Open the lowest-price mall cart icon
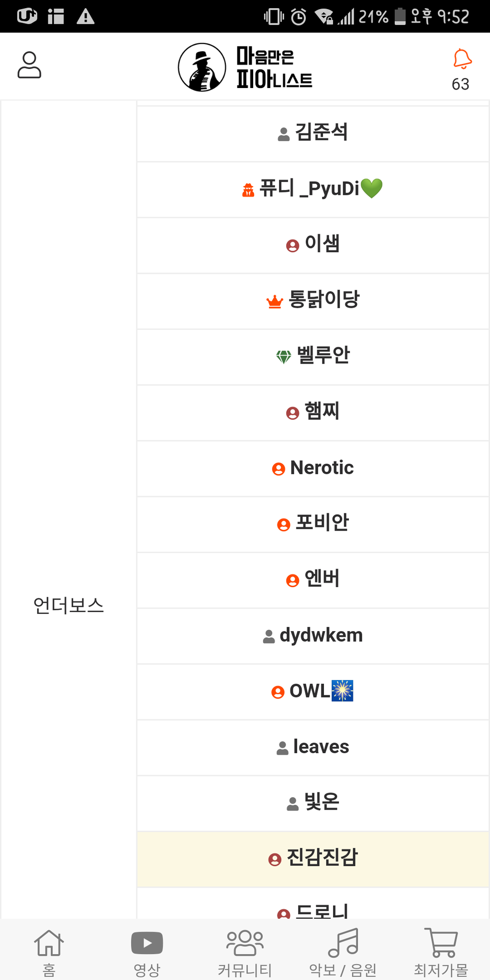Viewport: 490px width, 980px height. click(441, 943)
